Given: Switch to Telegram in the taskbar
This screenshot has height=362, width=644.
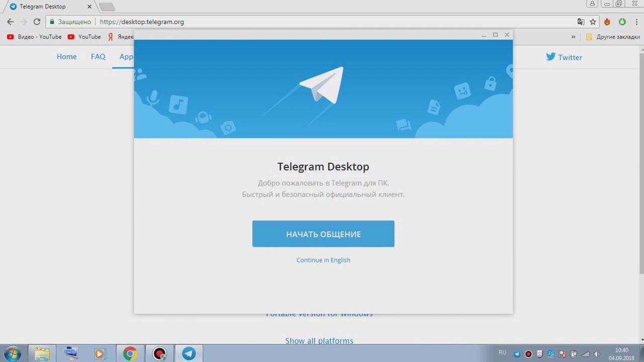Looking at the screenshot, I should pyautogui.click(x=189, y=353).
